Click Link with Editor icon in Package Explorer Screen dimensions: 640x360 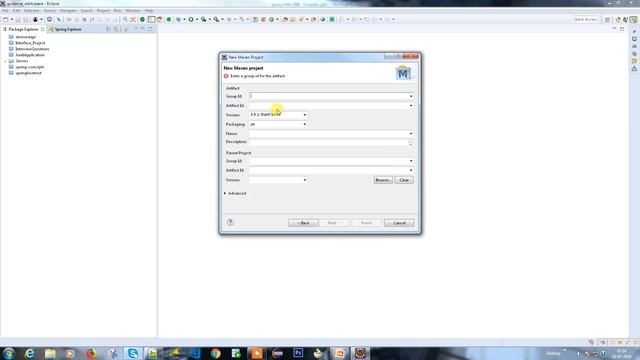(x=116, y=29)
